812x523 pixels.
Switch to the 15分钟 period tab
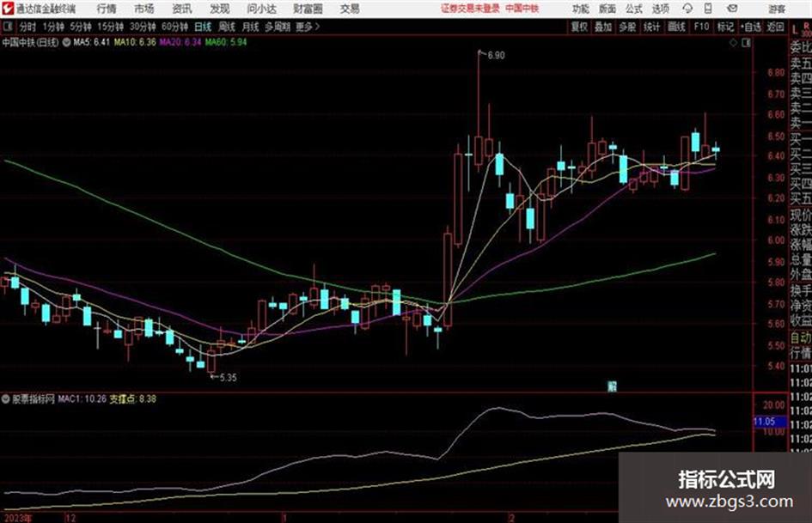(111, 27)
